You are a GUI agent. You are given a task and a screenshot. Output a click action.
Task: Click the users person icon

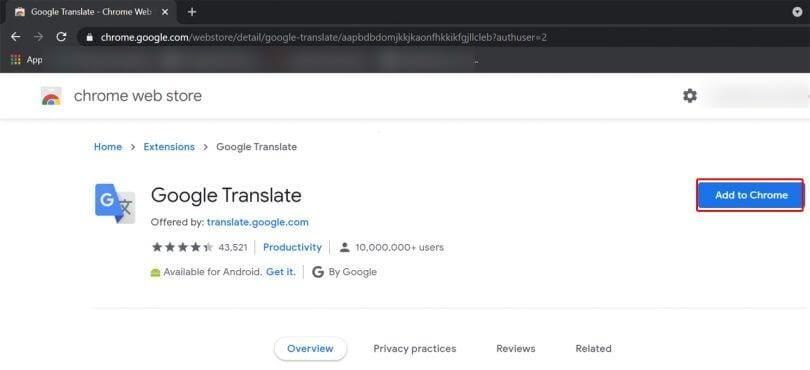[345, 248]
